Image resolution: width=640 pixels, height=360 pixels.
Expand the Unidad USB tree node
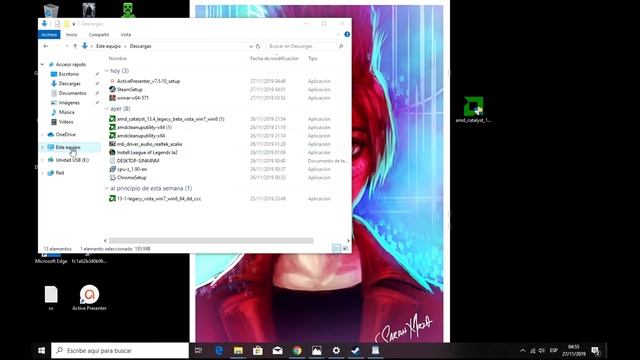point(42,160)
